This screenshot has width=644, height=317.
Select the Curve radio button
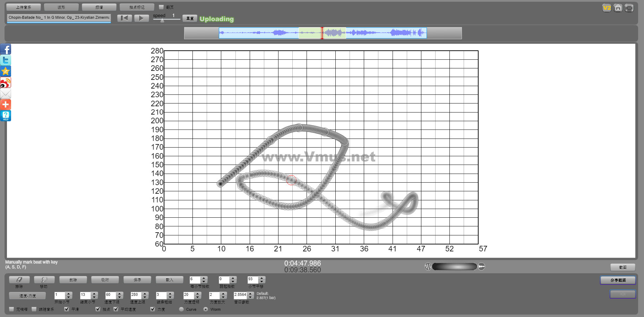coord(181,309)
